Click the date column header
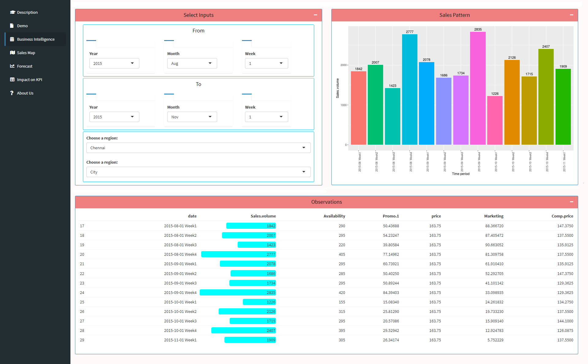Screen dimensions: 588x364 click(192, 216)
